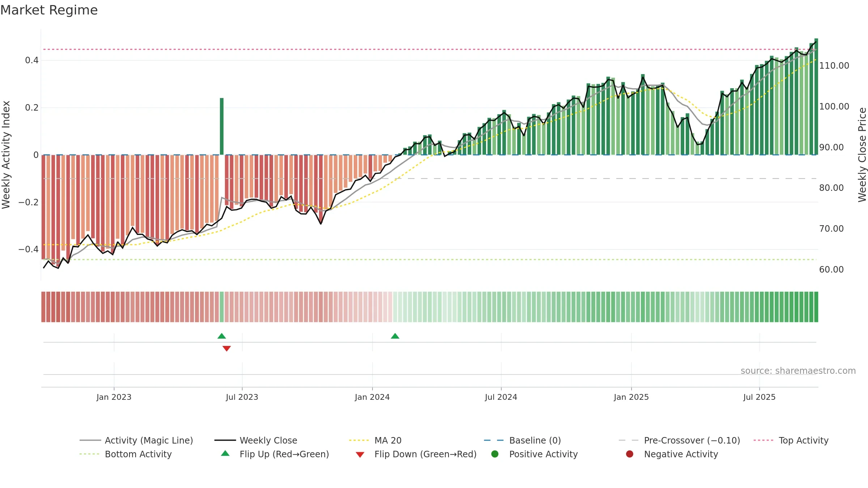Toggle Pre-Crossover (−0.10) legend entry
The image size is (868, 488).
tap(679, 440)
